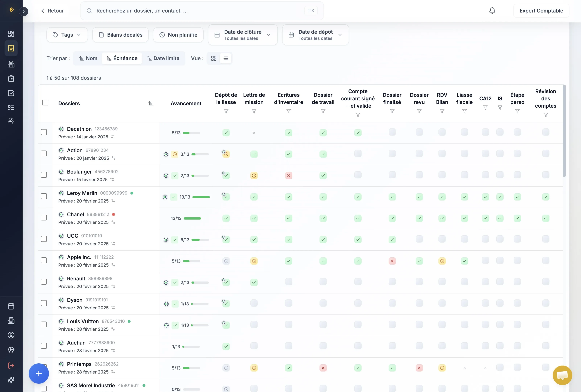Filter the Dossier de travail column
The width and height of the screenshot is (581, 392).
323,111
